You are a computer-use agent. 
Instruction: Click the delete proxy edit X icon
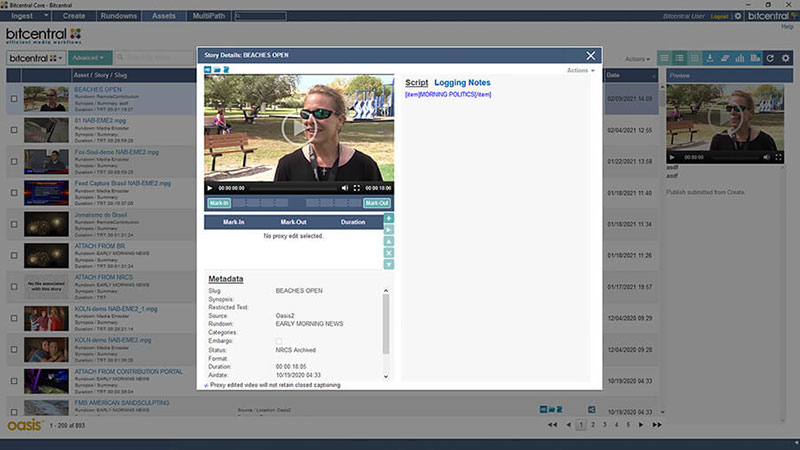click(x=389, y=252)
